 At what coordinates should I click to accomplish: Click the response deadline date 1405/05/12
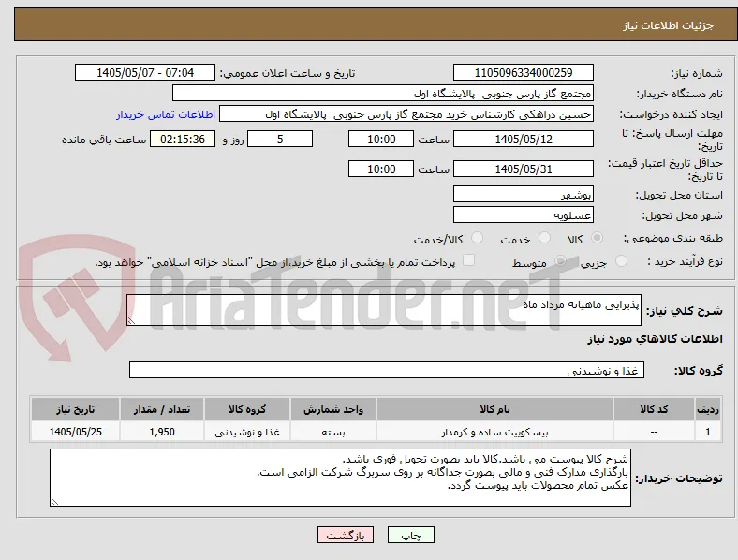(x=524, y=140)
